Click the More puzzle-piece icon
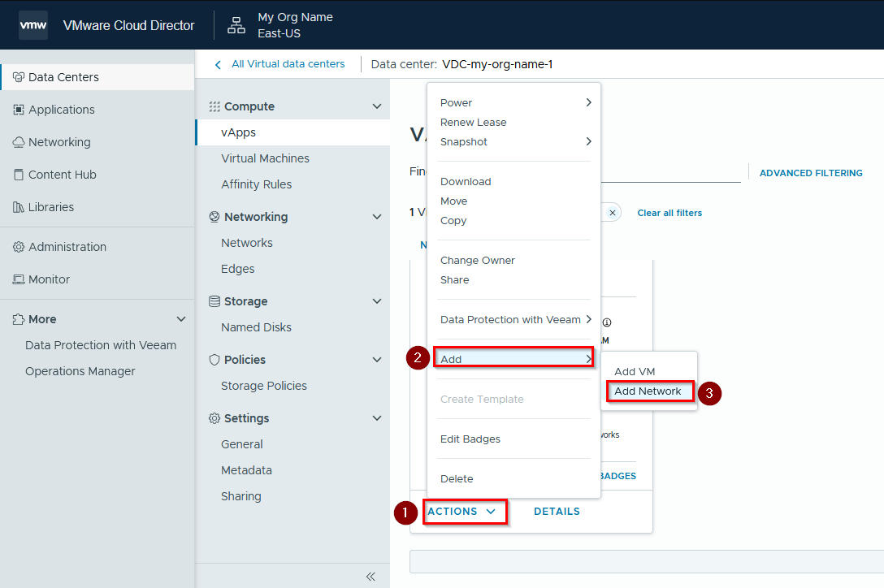The image size is (884, 588). [19, 319]
